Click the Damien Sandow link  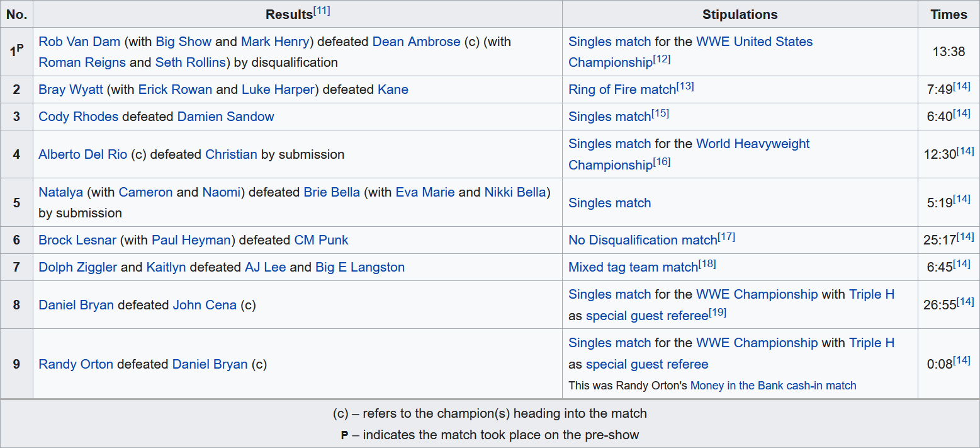pyautogui.click(x=225, y=117)
